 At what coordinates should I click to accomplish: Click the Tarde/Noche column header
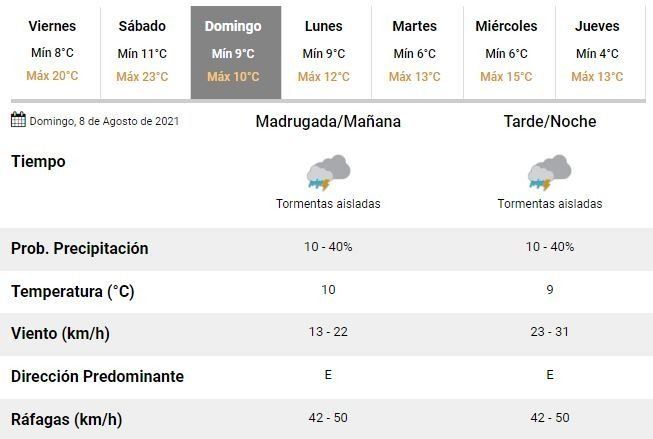click(550, 122)
